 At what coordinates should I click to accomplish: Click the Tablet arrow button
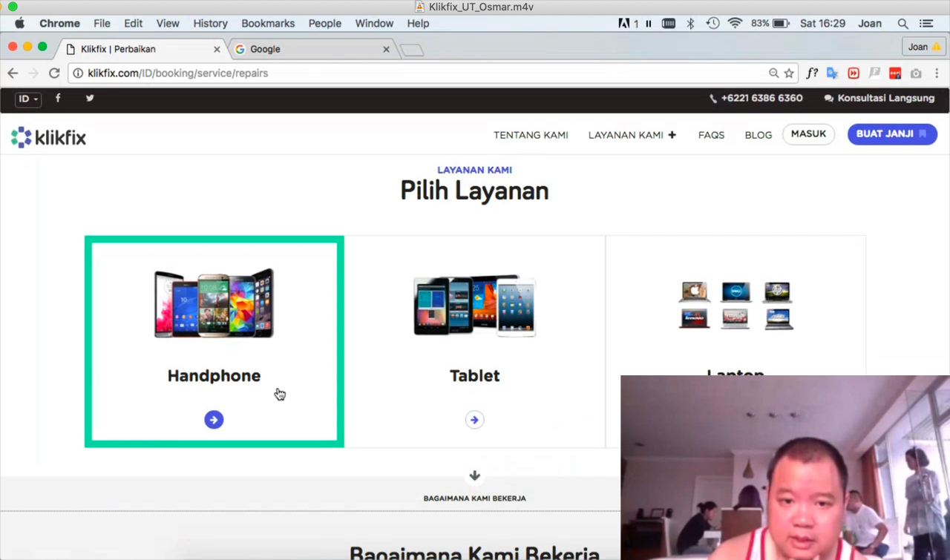pos(474,420)
